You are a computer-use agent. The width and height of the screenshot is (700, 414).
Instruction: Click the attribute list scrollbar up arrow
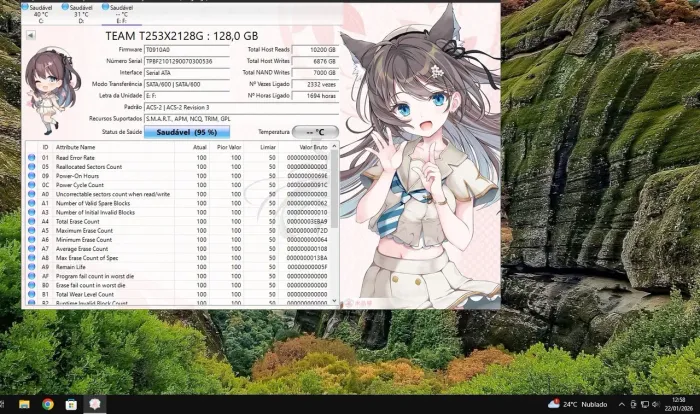[x=334, y=146]
